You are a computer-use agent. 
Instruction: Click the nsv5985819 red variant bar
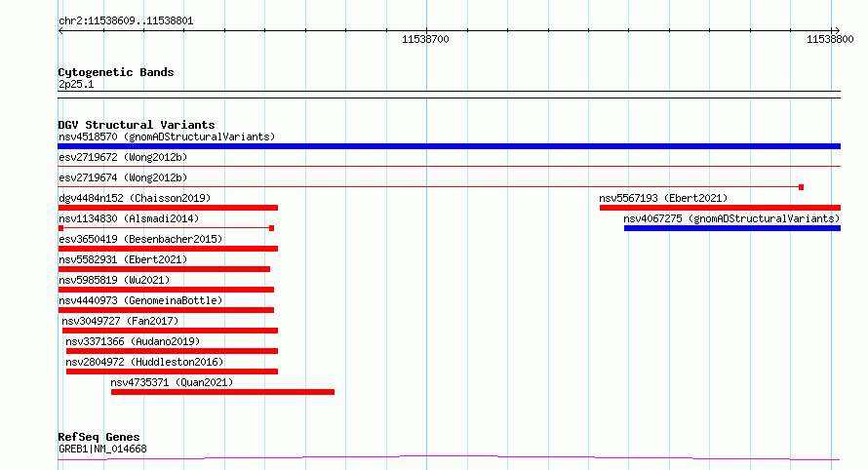pyautogui.click(x=166, y=290)
